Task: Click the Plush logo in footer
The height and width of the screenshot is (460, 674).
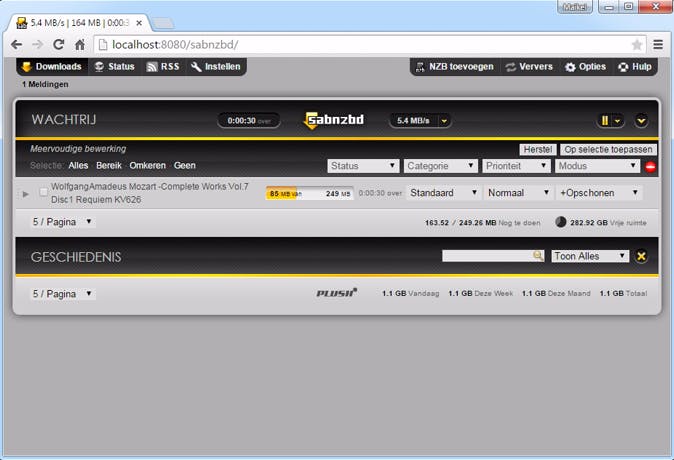Action: point(337,293)
